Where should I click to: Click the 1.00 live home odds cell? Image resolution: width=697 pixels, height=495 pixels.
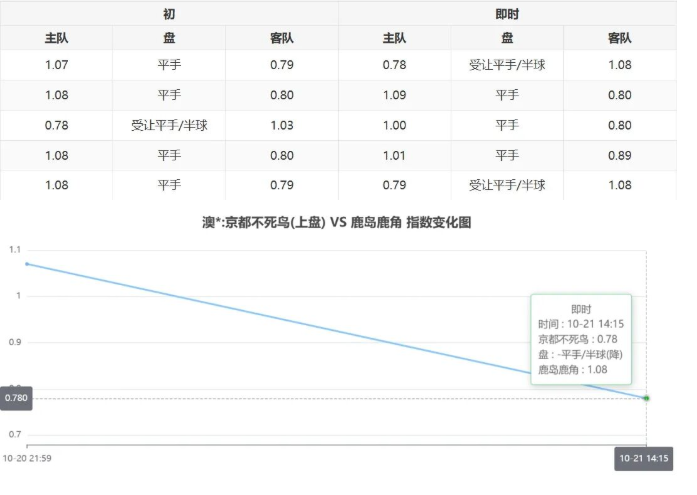click(x=394, y=126)
